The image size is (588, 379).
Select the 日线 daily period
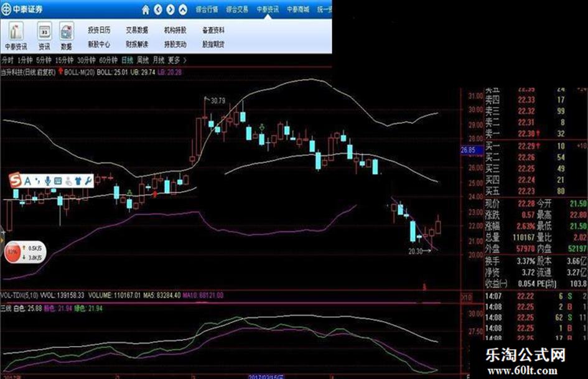point(128,60)
